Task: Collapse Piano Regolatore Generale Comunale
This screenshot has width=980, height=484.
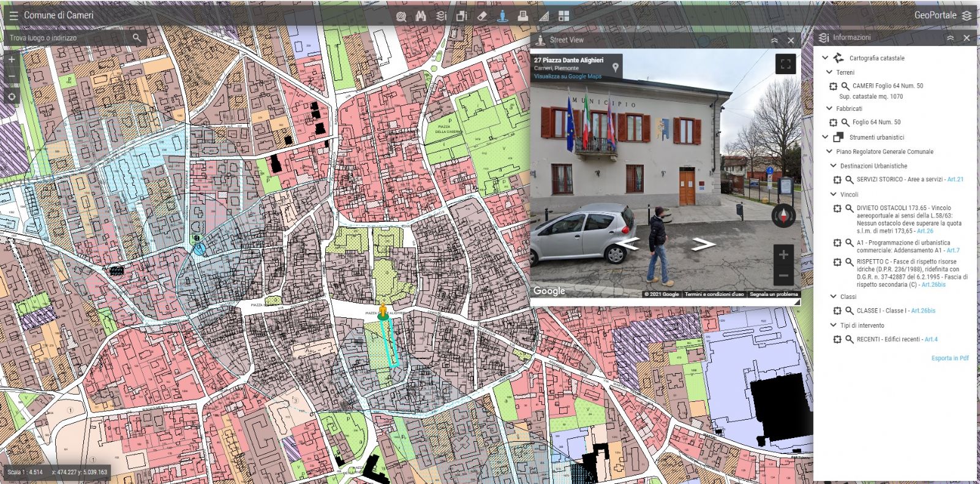Action: pos(829,151)
